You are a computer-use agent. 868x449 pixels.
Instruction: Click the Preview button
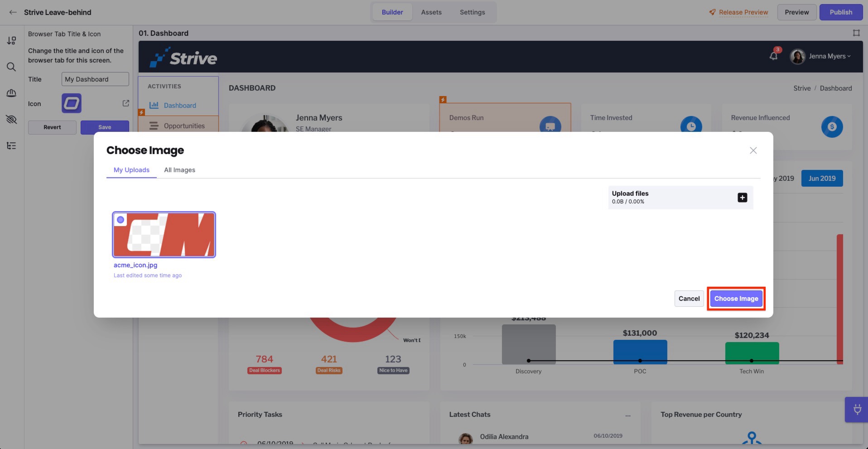coord(797,12)
